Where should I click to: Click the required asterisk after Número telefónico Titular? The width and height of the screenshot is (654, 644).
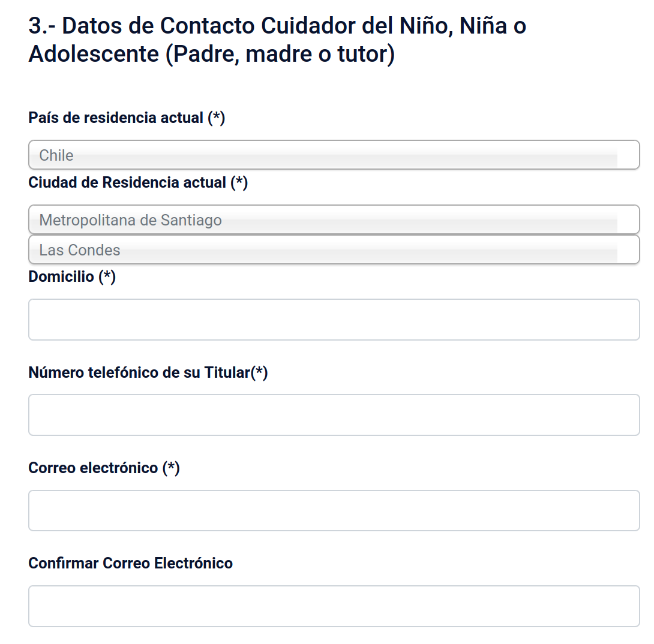259,373
